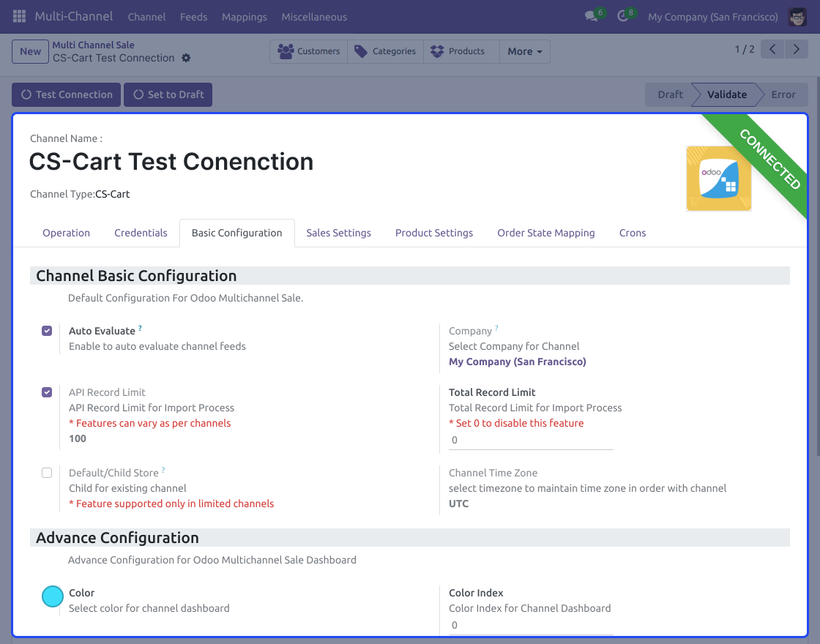Open the apps grid menu icon
The height and width of the screenshot is (644, 820).
pos(19,16)
